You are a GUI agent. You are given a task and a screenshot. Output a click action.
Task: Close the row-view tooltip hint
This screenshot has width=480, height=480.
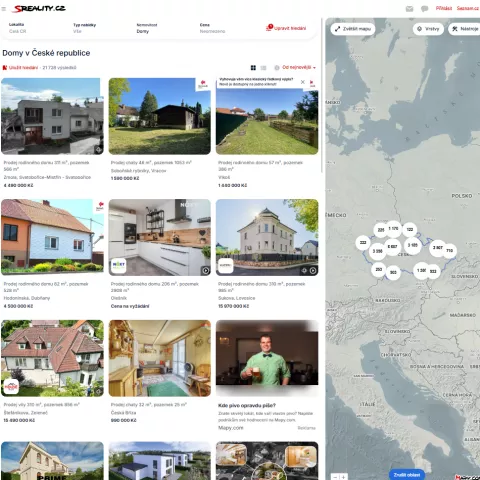click(x=303, y=82)
